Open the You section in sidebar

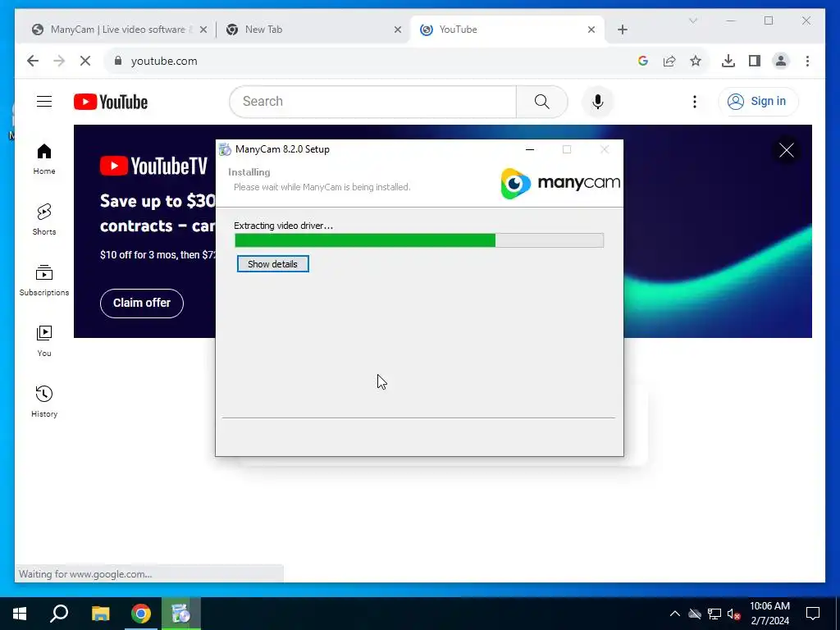tap(44, 341)
